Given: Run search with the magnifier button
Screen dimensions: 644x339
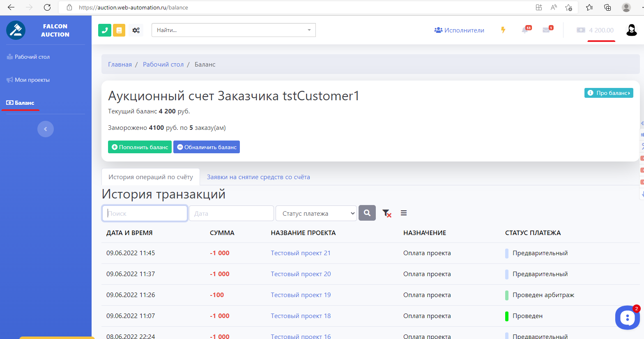Looking at the screenshot, I should (x=367, y=213).
